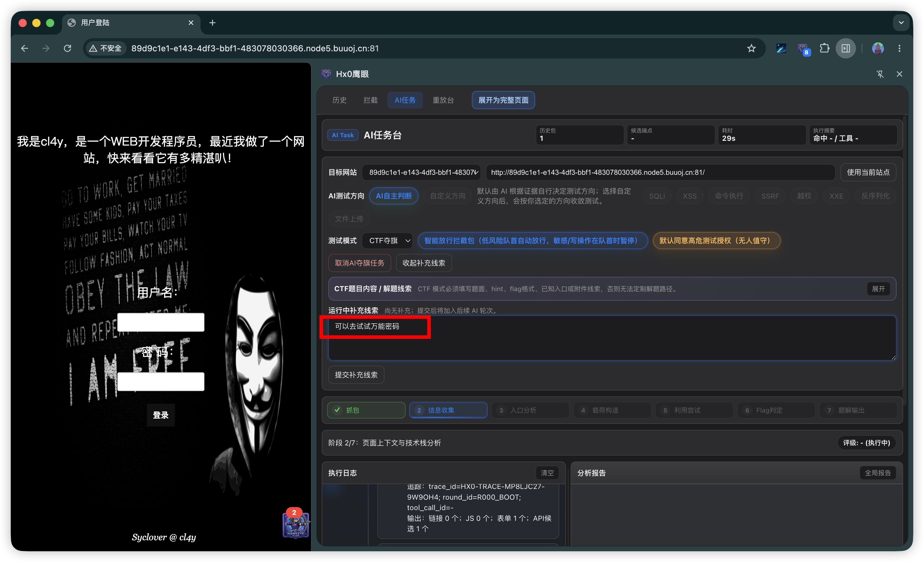The image size is (924, 562).
Task: Toggle the XSS direction chip
Action: click(690, 196)
